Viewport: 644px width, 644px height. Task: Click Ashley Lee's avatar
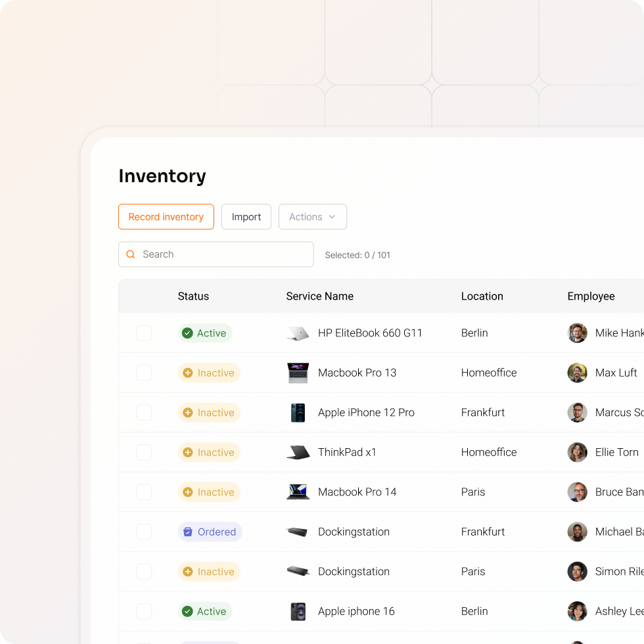(x=577, y=611)
